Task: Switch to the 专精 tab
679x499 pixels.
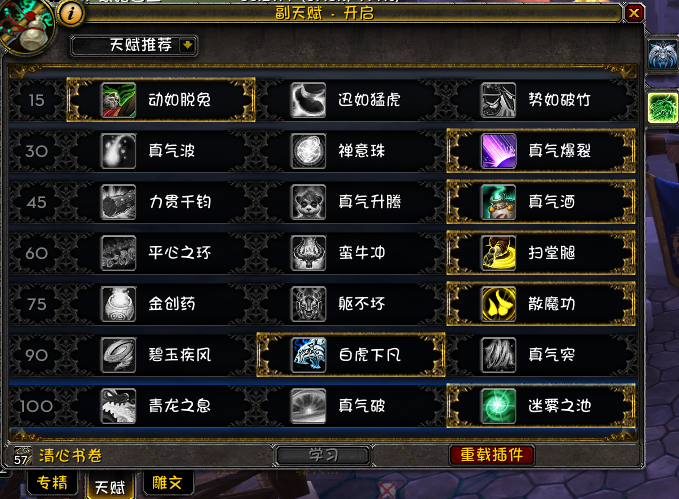Action: click(x=52, y=482)
